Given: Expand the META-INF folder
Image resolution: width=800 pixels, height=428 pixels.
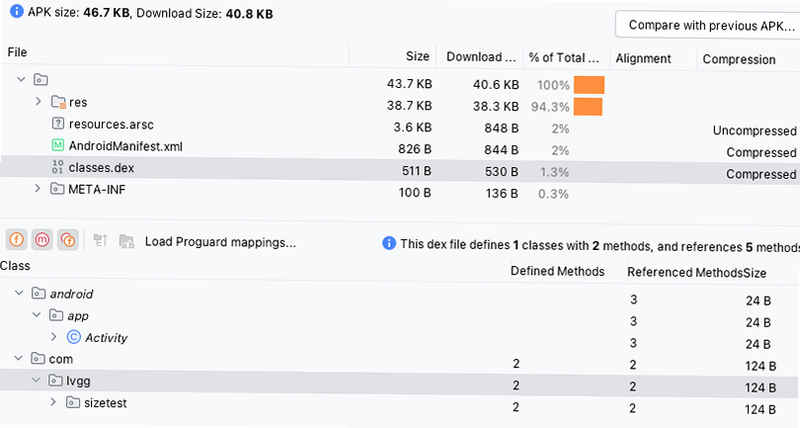Looking at the screenshot, I should point(37,189).
